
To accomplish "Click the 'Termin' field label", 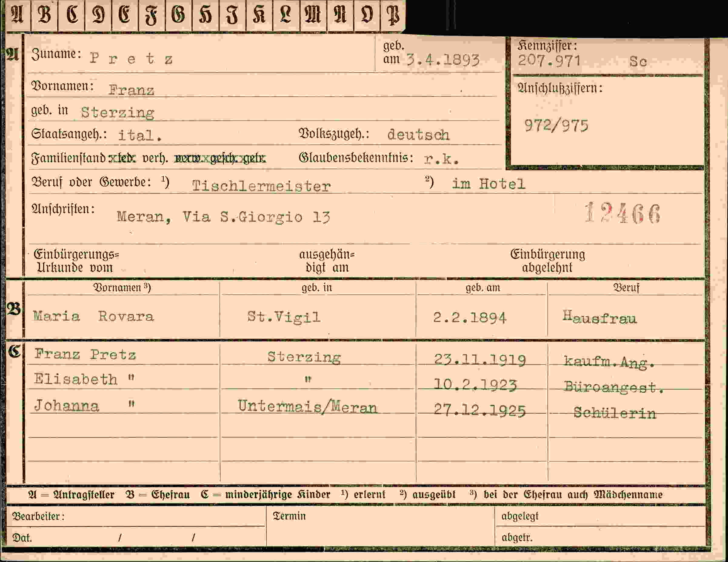I will pos(289,516).
